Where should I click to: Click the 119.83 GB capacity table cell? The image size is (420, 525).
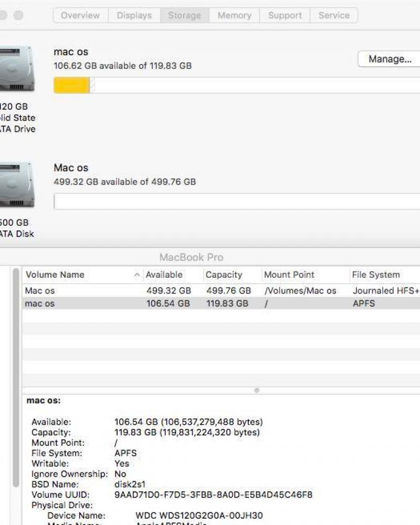[x=227, y=303]
